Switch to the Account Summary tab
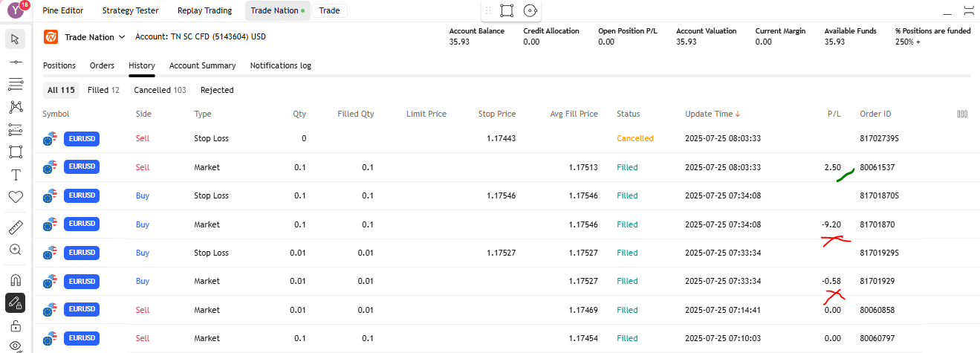Image resolution: width=980 pixels, height=353 pixels. (202, 65)
